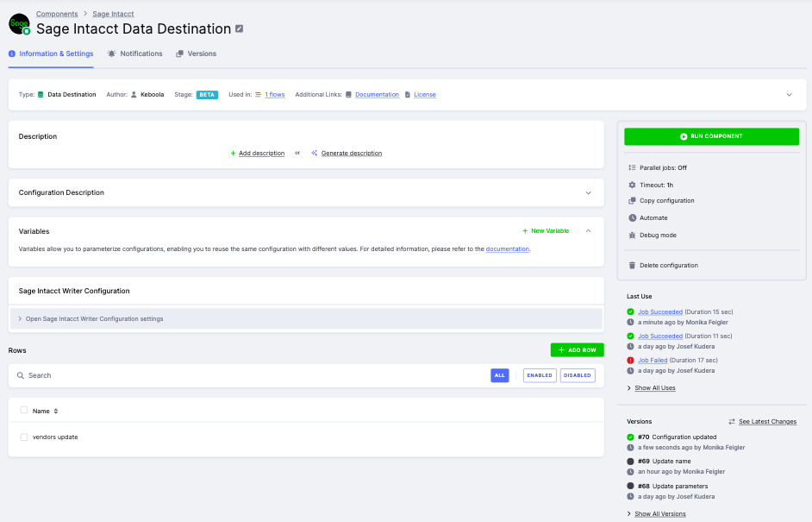Click the green status icon of version #70
The height and width of the screenshot is (522, 812).
630,437
